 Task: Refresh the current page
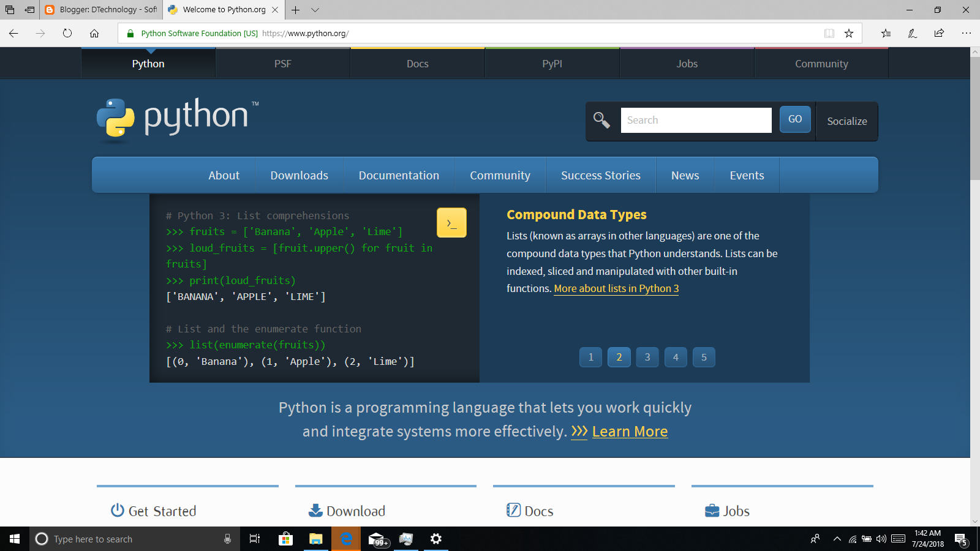coord(67,33)
